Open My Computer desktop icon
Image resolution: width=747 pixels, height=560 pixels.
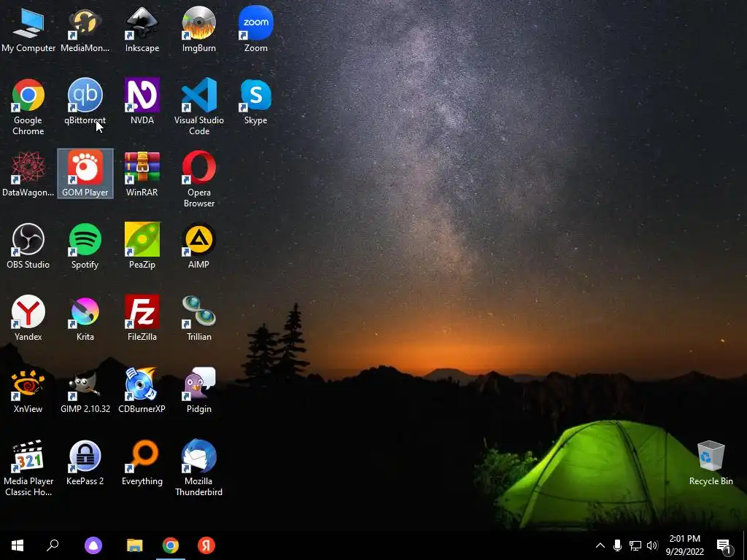point(28,29)
